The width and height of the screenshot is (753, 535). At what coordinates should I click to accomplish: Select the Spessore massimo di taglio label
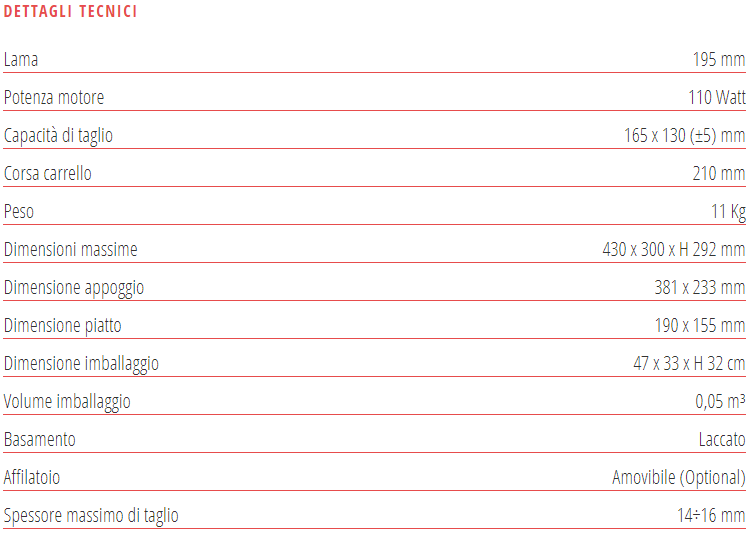[x=91, y=515]
